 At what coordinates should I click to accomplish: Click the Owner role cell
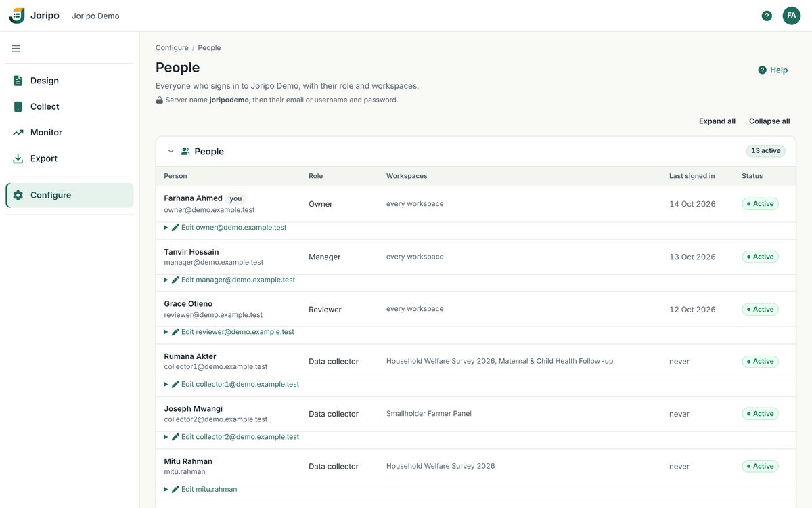coord(321,204)
